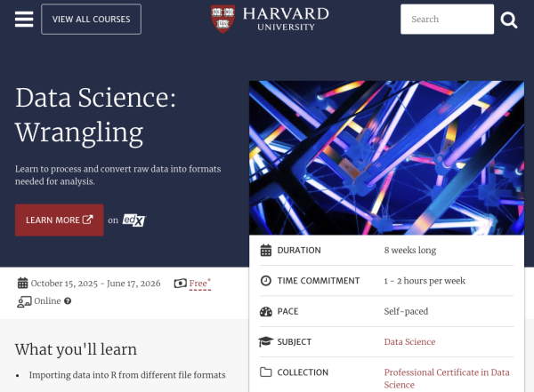Click the money icon next to Free

(181, 284)
